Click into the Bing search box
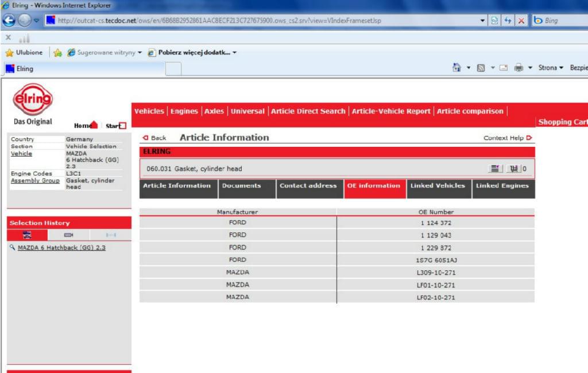Image resolution: width=588 pixels, height=373 pixels. tap(565, 21)
